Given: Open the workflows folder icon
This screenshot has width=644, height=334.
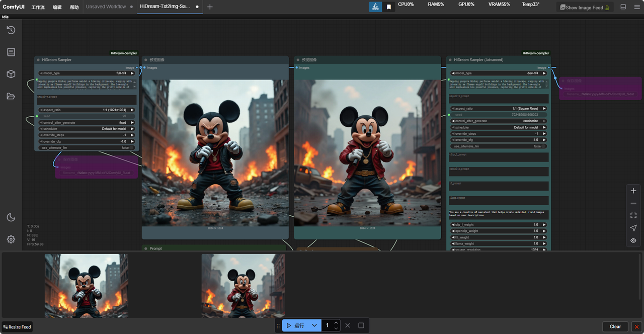Looking at the screenshot, I should pyautogui.click(x=11, y=96).
